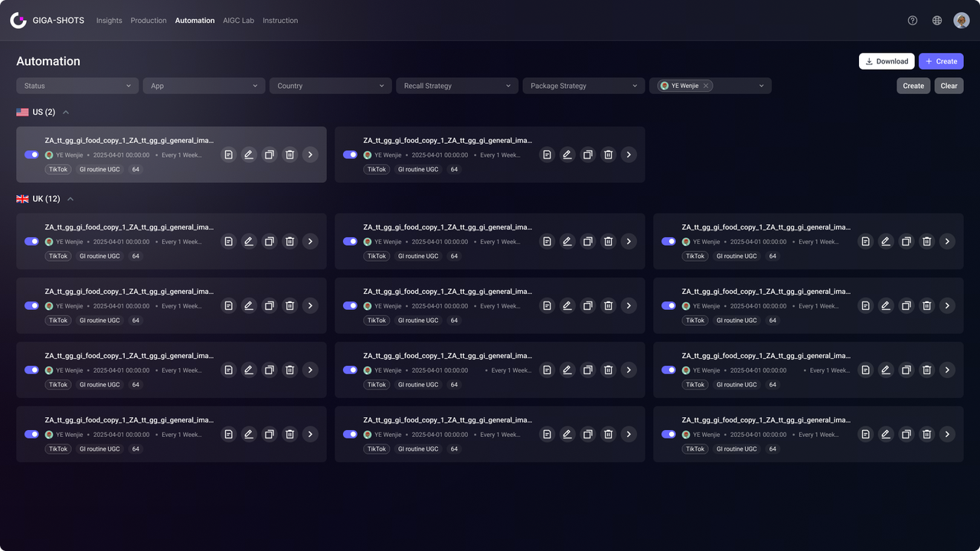Screen dimensions: 980x551
Task: Open the Status filter dropdown
Action: [77, 86]
